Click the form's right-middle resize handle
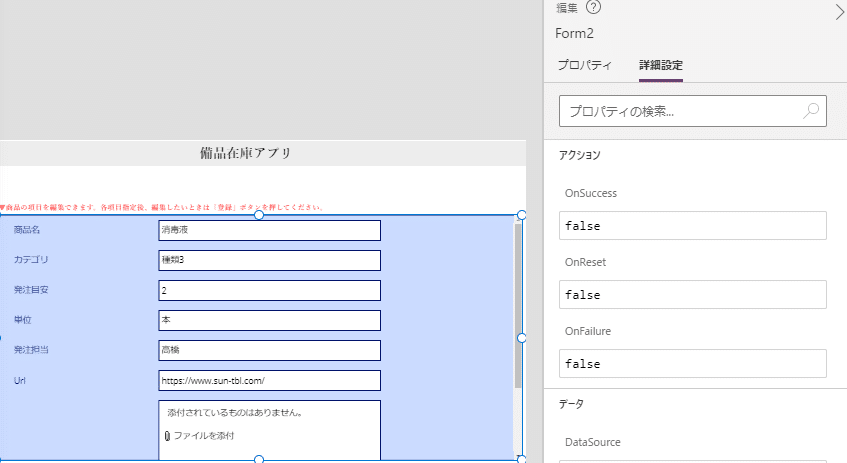This screenshot has height=463, width=847. (x=522, y=338)
